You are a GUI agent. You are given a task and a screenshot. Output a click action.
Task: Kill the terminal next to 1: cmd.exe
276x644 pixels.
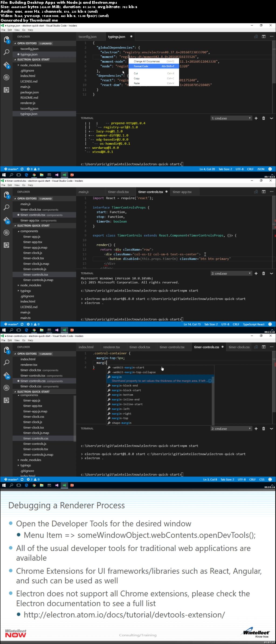pos(264,118)
